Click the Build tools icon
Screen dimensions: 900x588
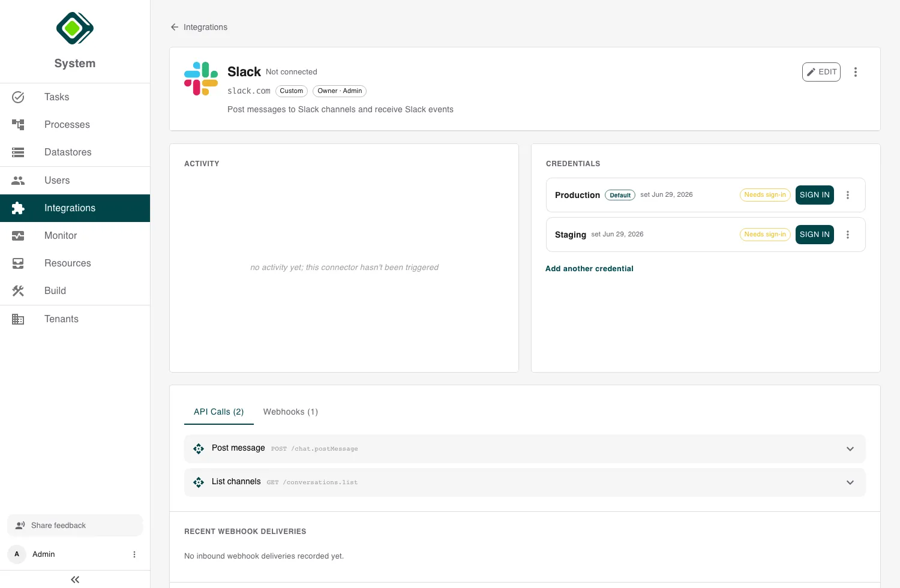click(18, 291)
